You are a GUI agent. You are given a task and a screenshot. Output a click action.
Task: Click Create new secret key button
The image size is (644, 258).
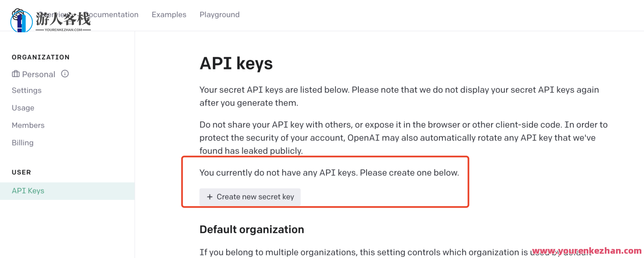pyautogui.click(x=250, y=197)
